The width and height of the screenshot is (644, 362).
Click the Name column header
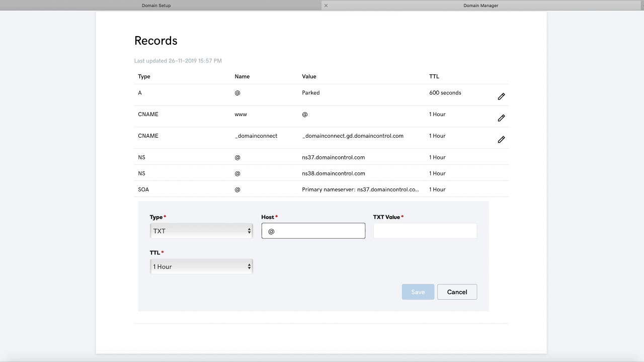242,76
